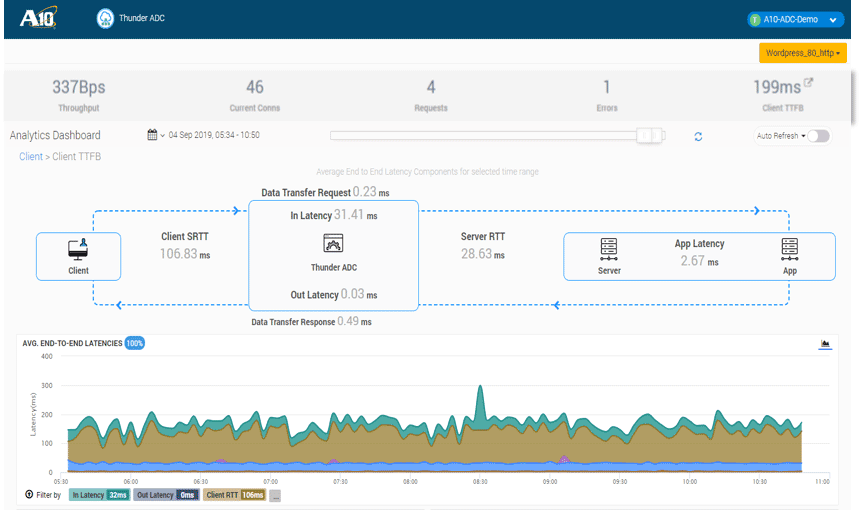This screenshot has height=510, width=862.
Task: Open Client TTFB external link icon
Action: pos(808,82)
